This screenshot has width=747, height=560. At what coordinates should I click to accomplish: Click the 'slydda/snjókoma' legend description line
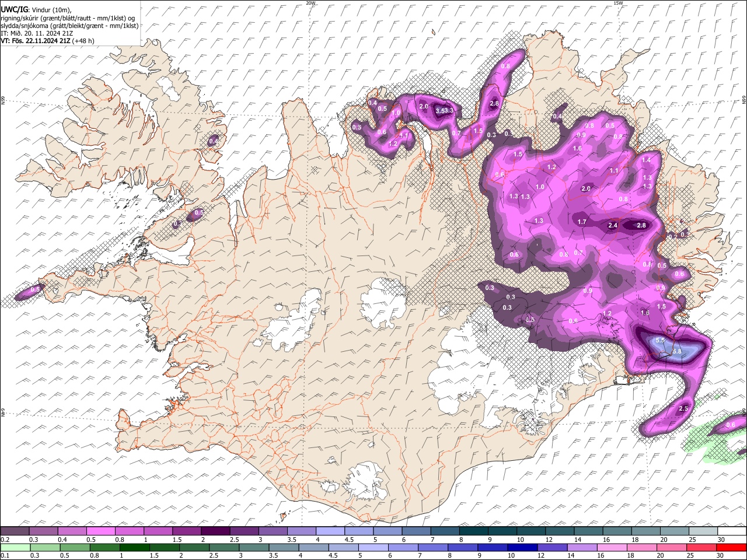69,26
